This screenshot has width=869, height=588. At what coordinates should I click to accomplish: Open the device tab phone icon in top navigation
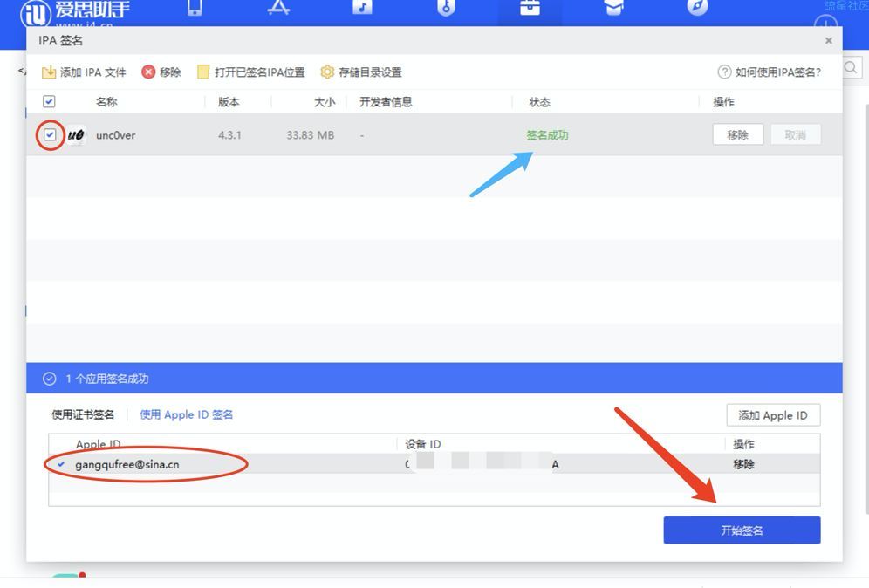point(195,7)
